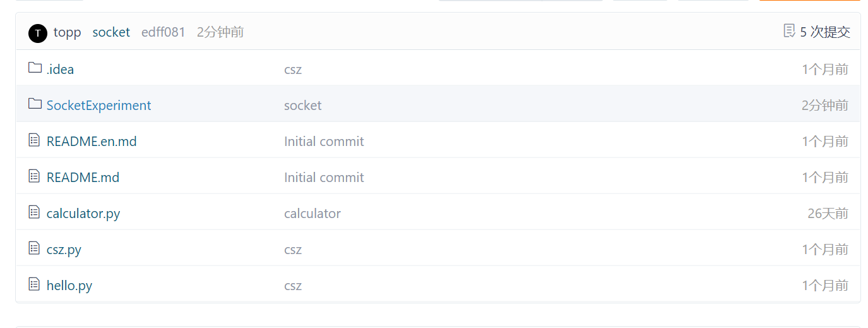The width and height of the screenshot is (868, 328).
Task: Click the README.md file icon
Action: [35, 176]
